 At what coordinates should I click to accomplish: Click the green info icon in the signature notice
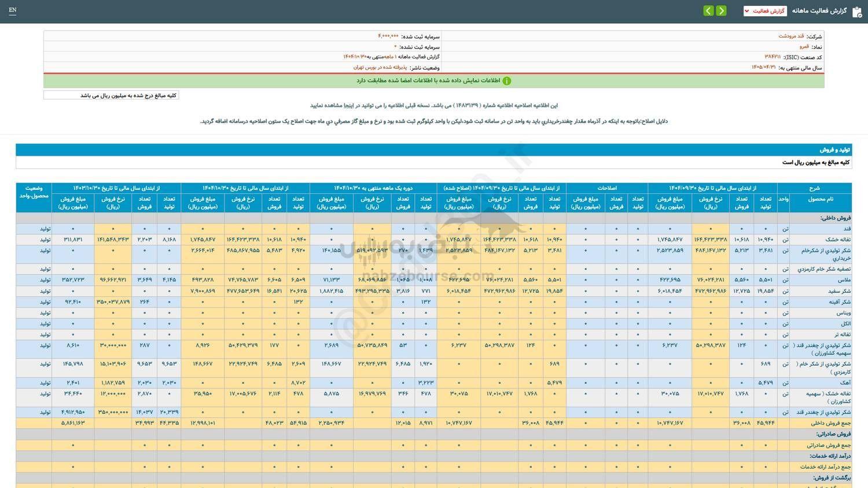pos(507,81)
